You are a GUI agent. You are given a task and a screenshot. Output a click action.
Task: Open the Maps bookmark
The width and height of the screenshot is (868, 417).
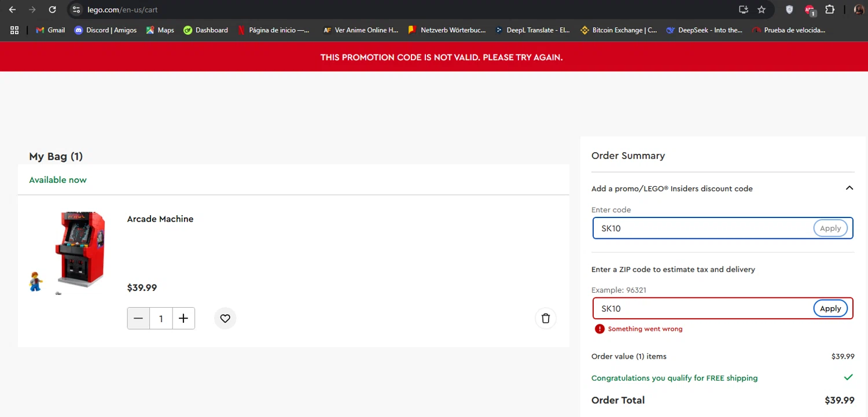tap(160, 30)
